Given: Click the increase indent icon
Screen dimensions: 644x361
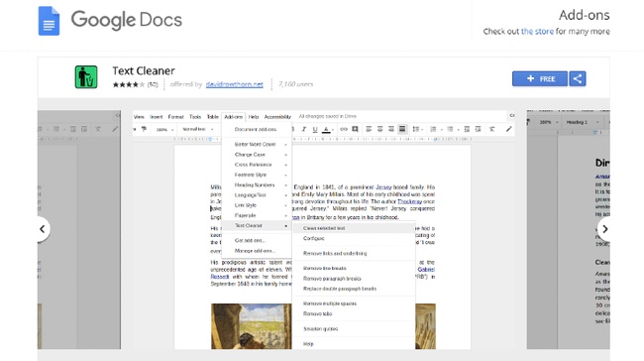Looking at the screenshot, I should click(478, 129).
